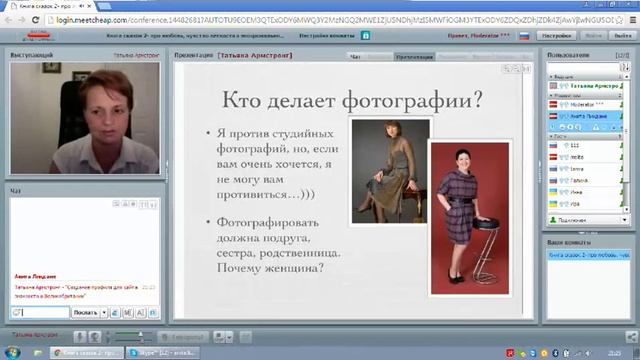Click the site logo at the top left

point(38,36)
